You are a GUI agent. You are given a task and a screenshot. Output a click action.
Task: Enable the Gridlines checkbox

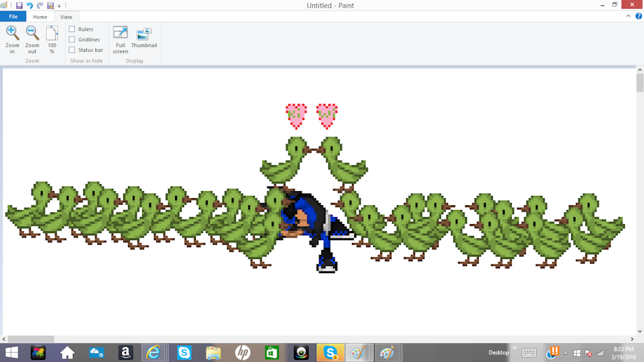[x=72, y=39]
